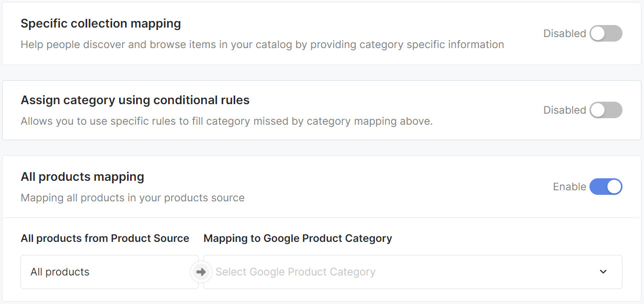The image size is (644, 304).
Task: Disable the All products mapping switch
Action: tap(605, 187)
